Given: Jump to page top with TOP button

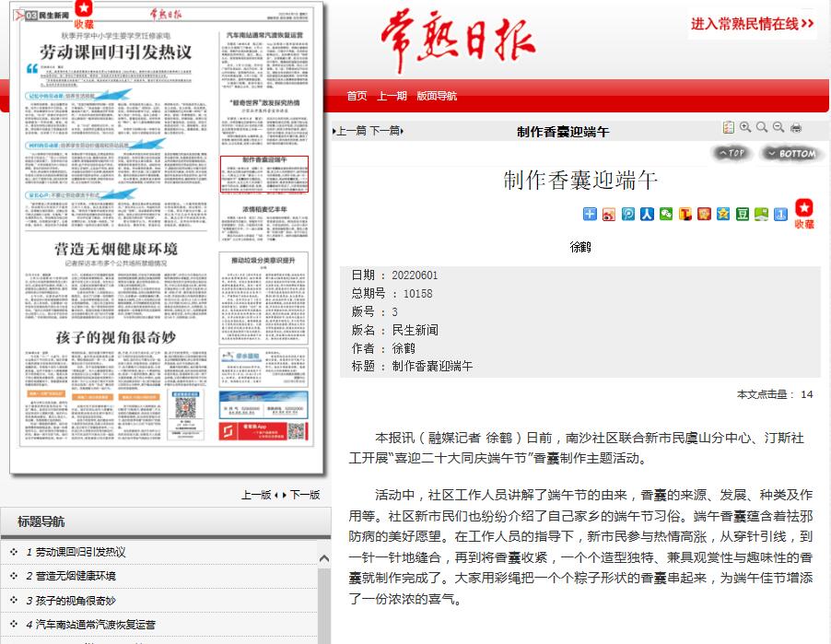Looking at the screenshot, I should [x=732, y=153].
